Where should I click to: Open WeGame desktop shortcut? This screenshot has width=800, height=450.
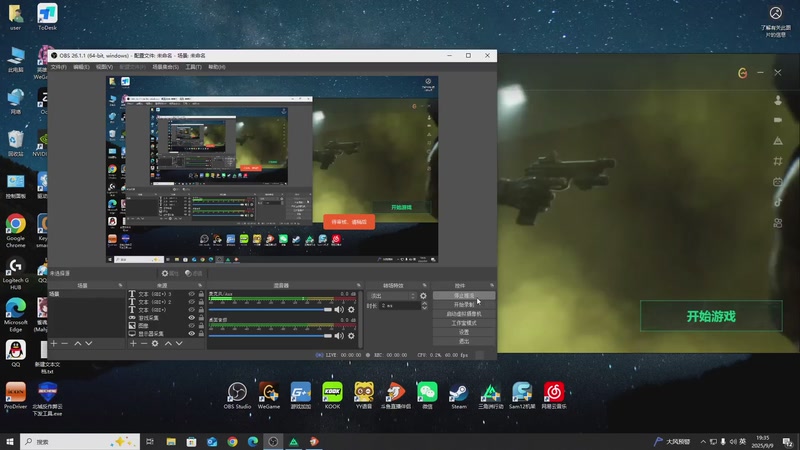click(x=269, y=395)
